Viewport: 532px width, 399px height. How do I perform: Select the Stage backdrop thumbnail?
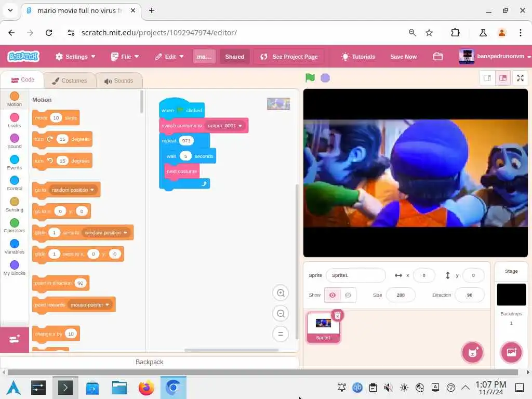coord(511,295)
